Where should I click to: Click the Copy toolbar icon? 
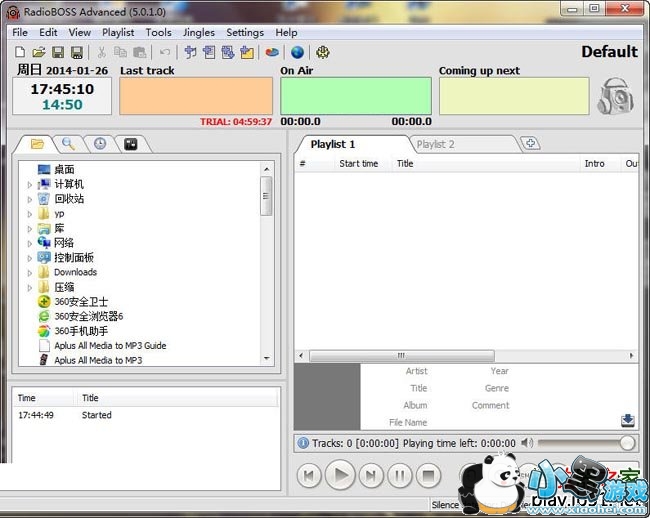120,52
